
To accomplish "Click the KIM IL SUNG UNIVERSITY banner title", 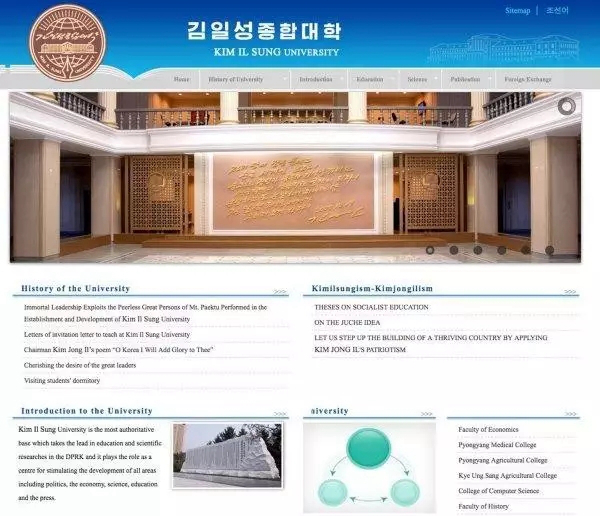I will tap(276, 52).
